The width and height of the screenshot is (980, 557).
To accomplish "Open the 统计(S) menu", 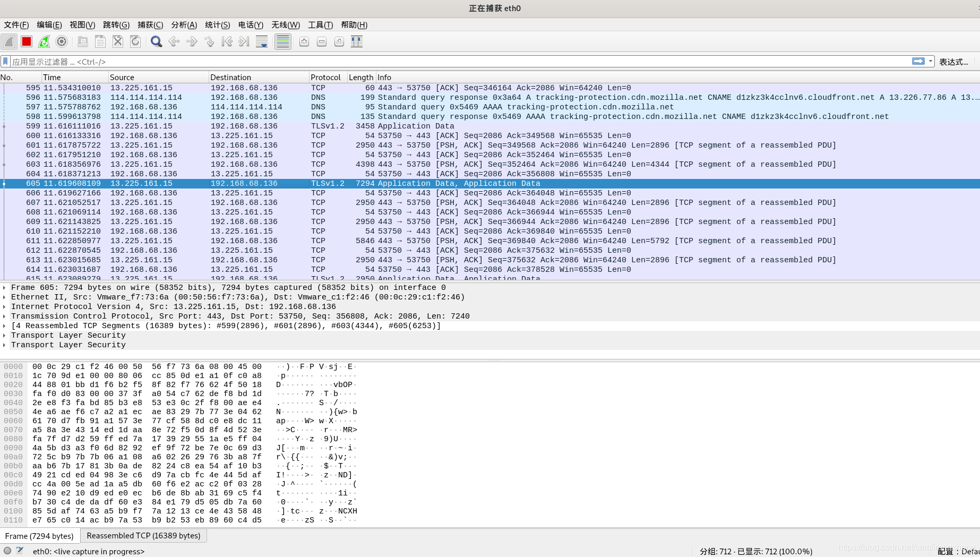I will tap(218, 25).
